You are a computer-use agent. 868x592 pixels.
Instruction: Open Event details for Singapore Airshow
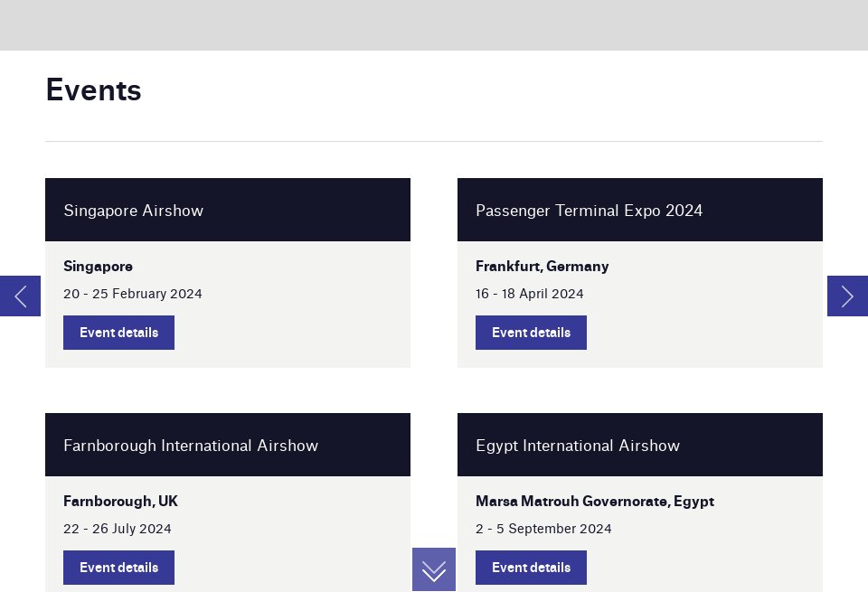click(118, 333)
